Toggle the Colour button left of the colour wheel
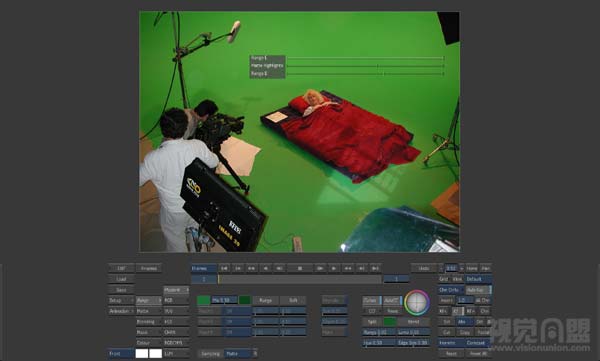 372,301
